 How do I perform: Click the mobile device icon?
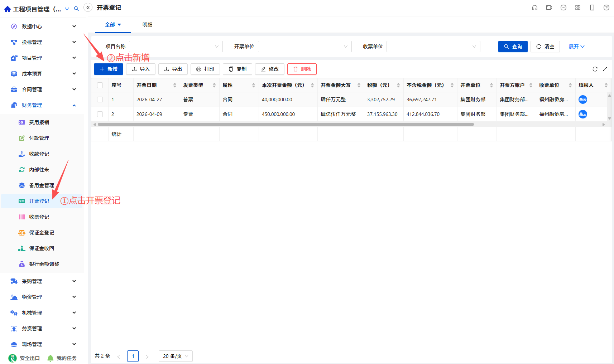[x=592, y=8]
